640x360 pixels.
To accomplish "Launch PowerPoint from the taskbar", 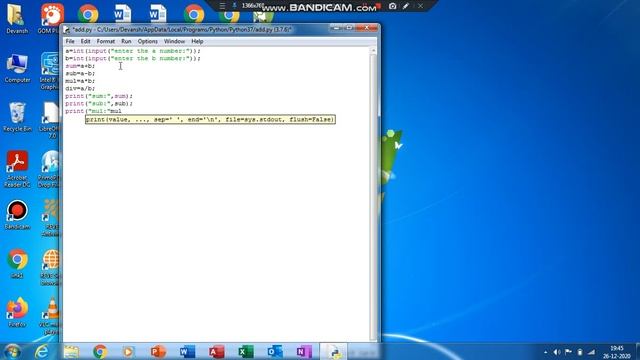I will point(158,351).
